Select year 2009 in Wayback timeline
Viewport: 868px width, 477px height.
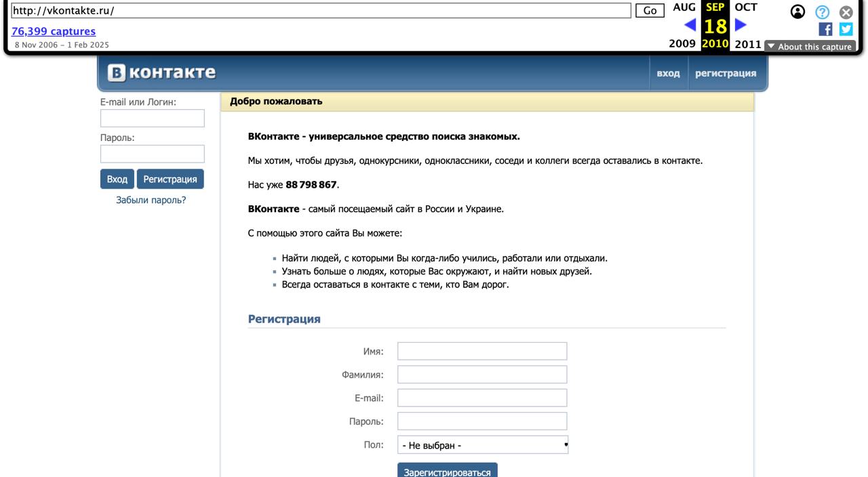point(682,44)
